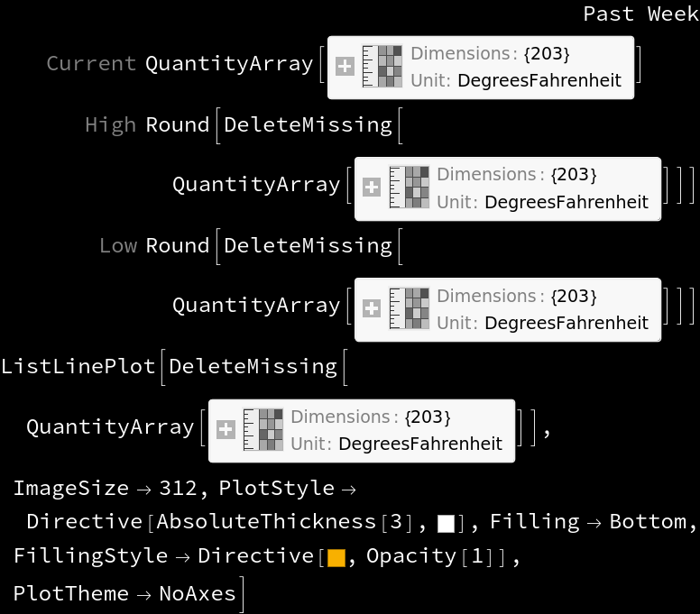Click the Current row label

coord(91,63)
